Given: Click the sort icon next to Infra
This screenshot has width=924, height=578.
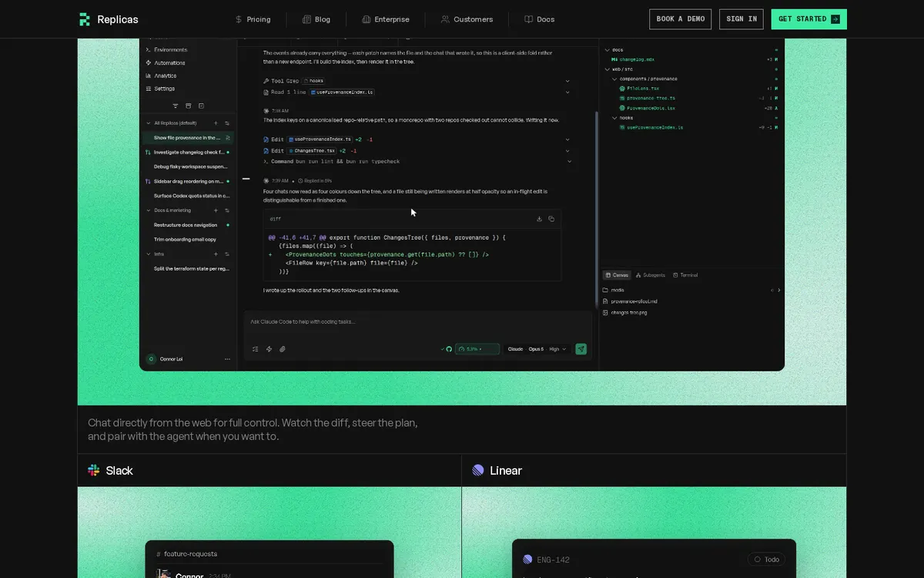Looking at the screenshot, I should 227,254.
